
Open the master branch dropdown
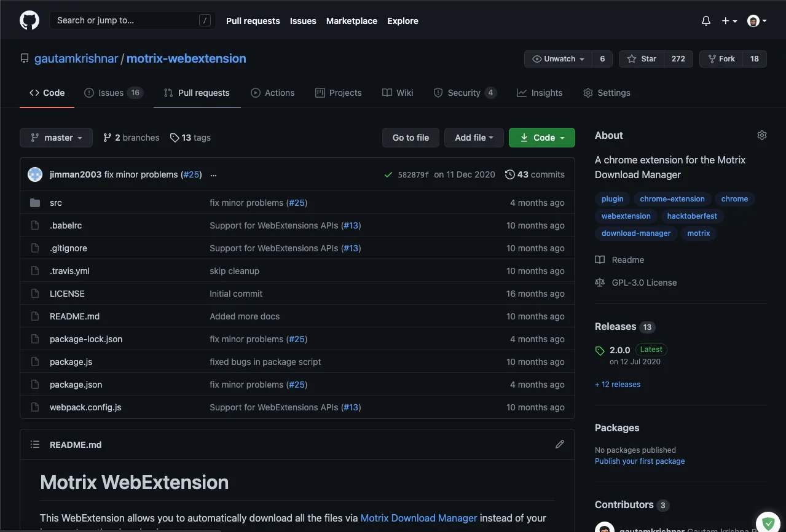click(56, 138)
